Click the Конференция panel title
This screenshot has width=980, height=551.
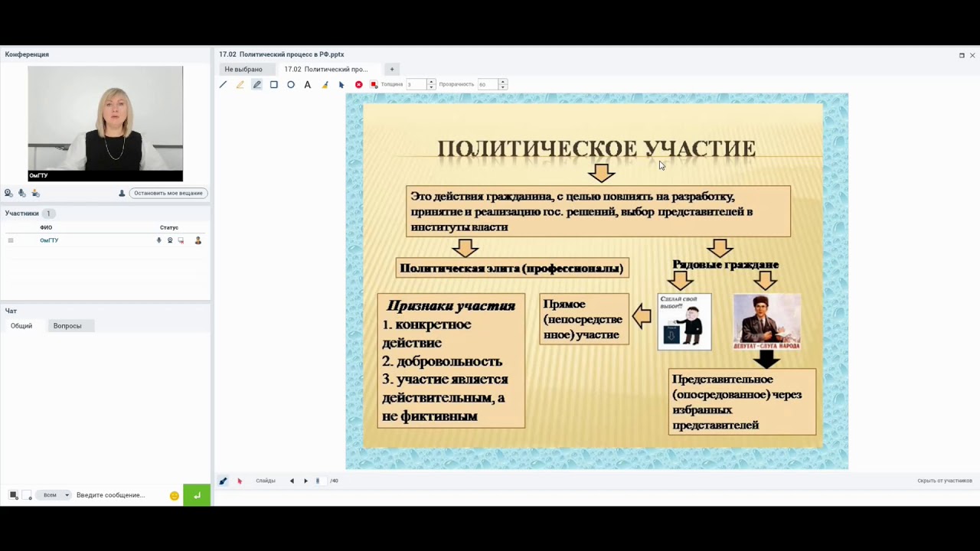(x=27, y=54)
